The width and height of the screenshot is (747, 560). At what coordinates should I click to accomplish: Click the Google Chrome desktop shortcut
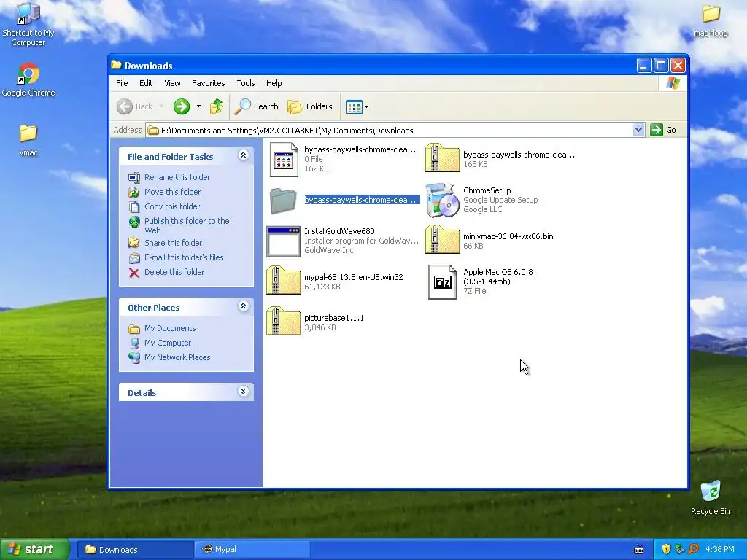(x=28, y=79)
